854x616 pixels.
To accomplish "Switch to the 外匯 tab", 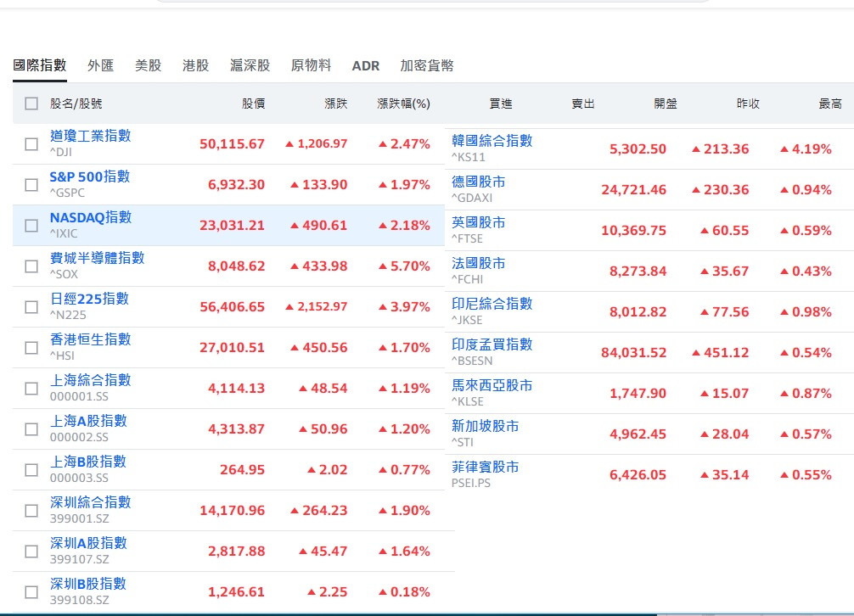I will [100, 65].
